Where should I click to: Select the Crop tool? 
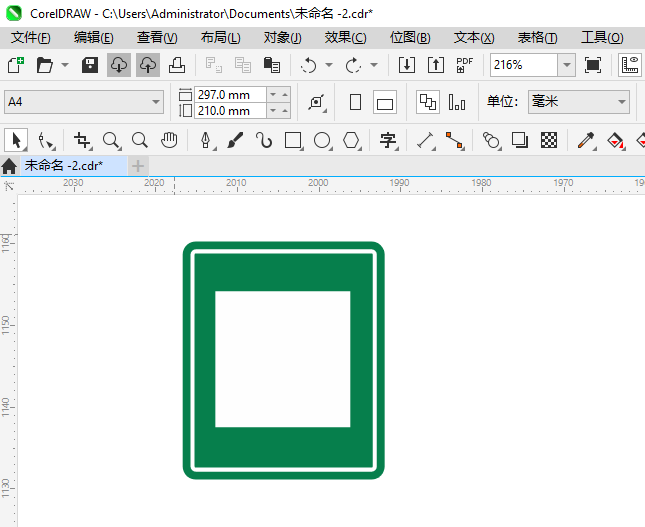coord(82,140)
